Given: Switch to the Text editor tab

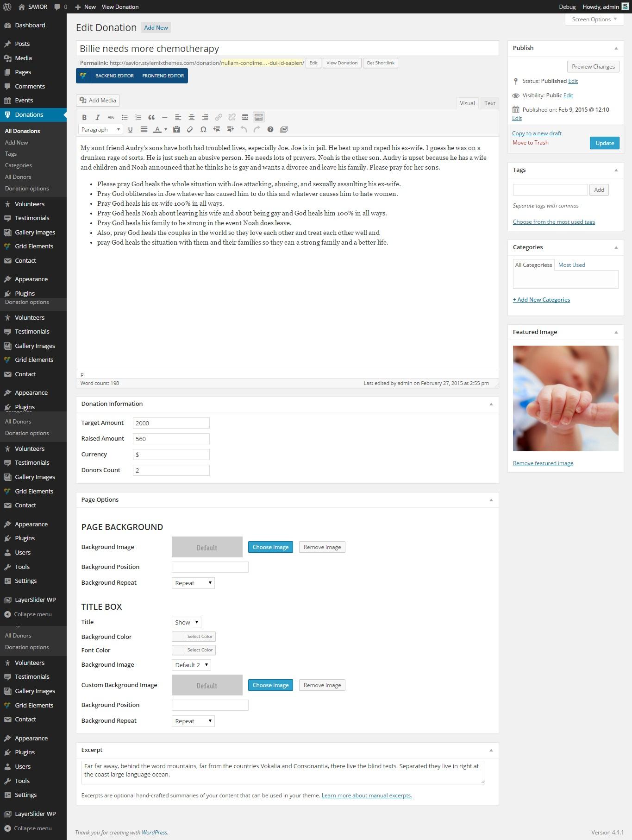Looking at the screenshot, I should tap(490, 103).
